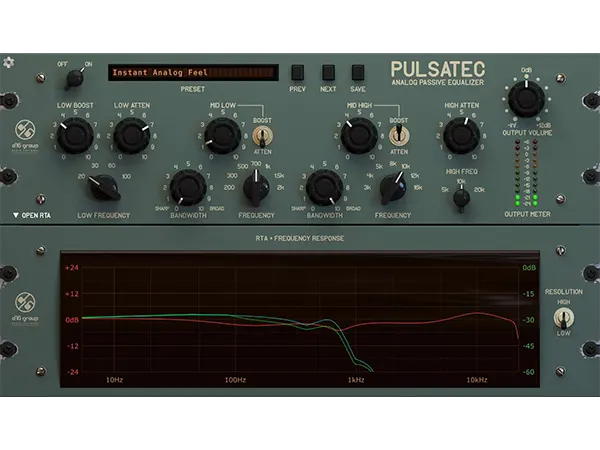Click the LOW FREQUENCY selector knob
The height and width of the screenshot is (450, 600).
(104, 188)
